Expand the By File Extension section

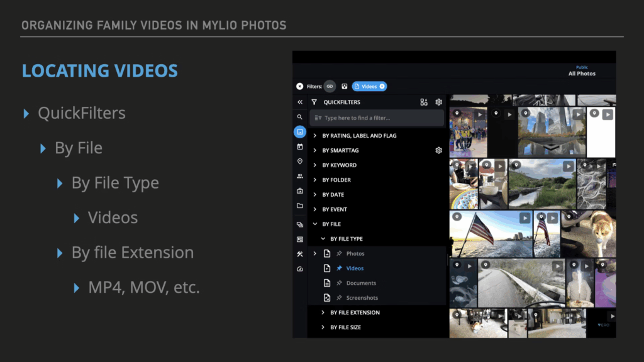point(323,312)
